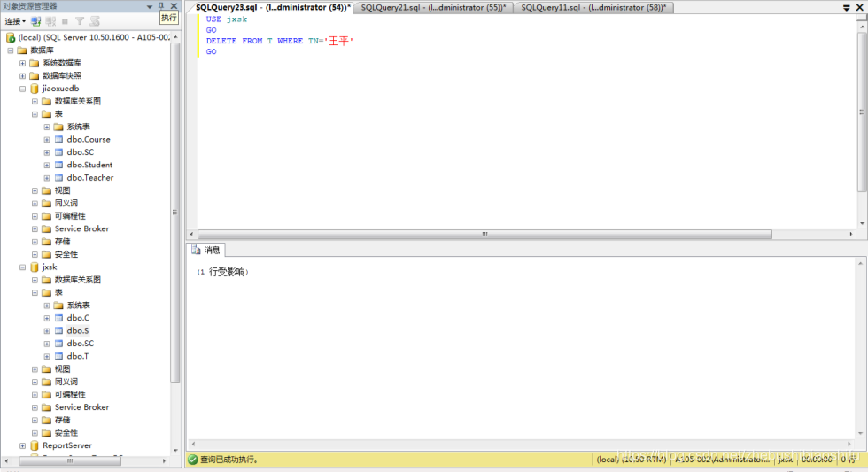Click the Filter funnel icon
Screen dimensions: 868x472
pos(80,21)
